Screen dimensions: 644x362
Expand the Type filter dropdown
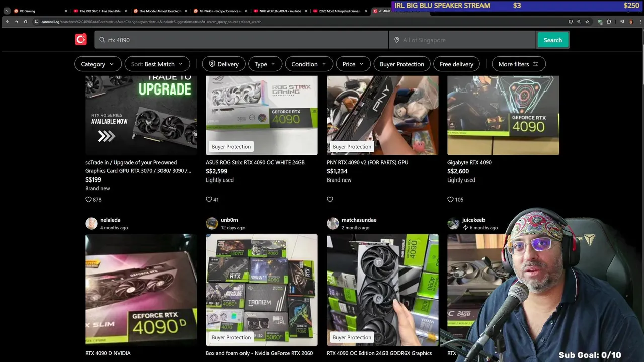coord(265,64)
